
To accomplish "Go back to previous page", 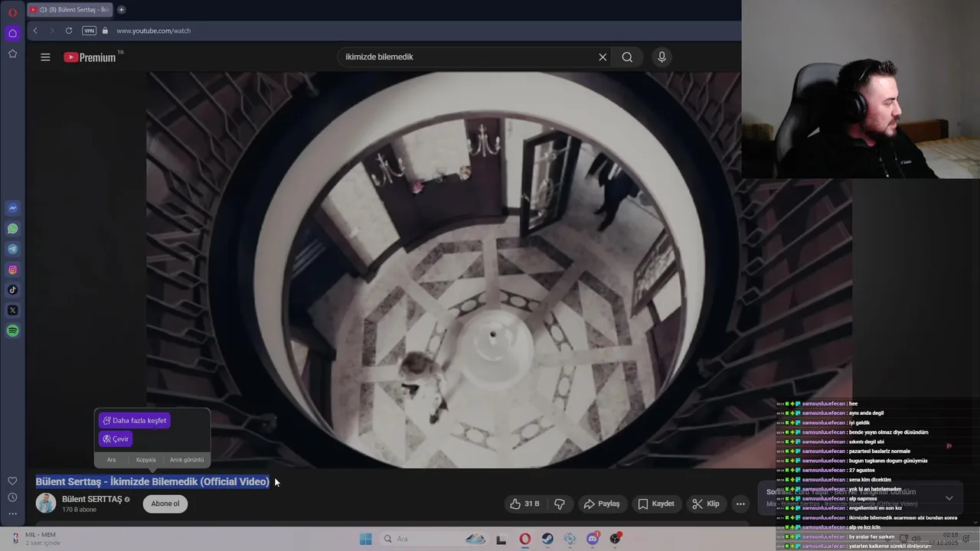I will (x=35, y=31).
